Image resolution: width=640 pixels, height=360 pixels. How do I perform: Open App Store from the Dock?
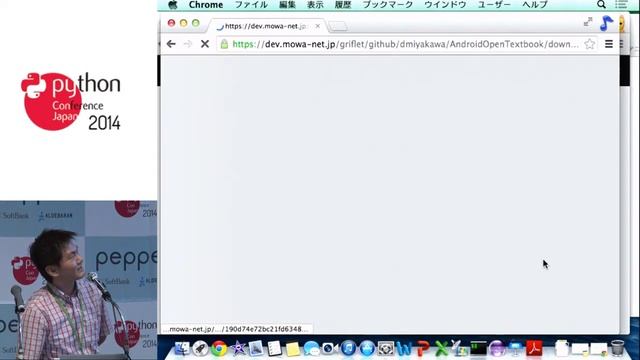pos(367,349)
